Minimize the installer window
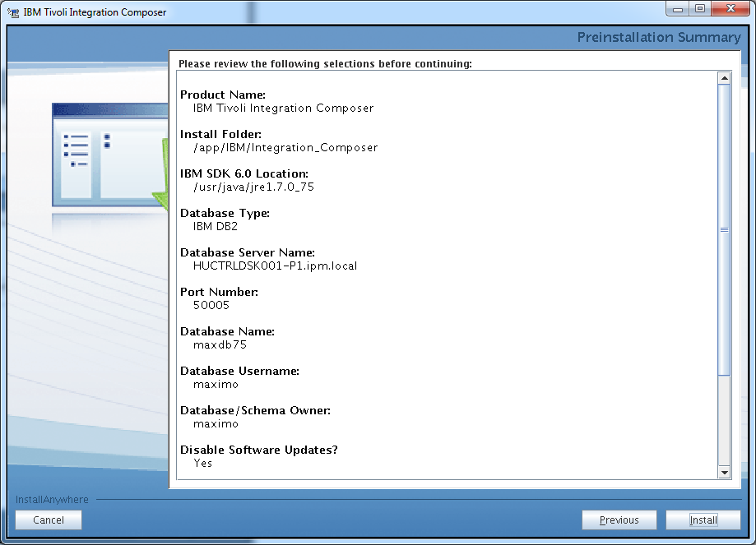This screenshot has width=756, height=545. [x=677, y=9]
